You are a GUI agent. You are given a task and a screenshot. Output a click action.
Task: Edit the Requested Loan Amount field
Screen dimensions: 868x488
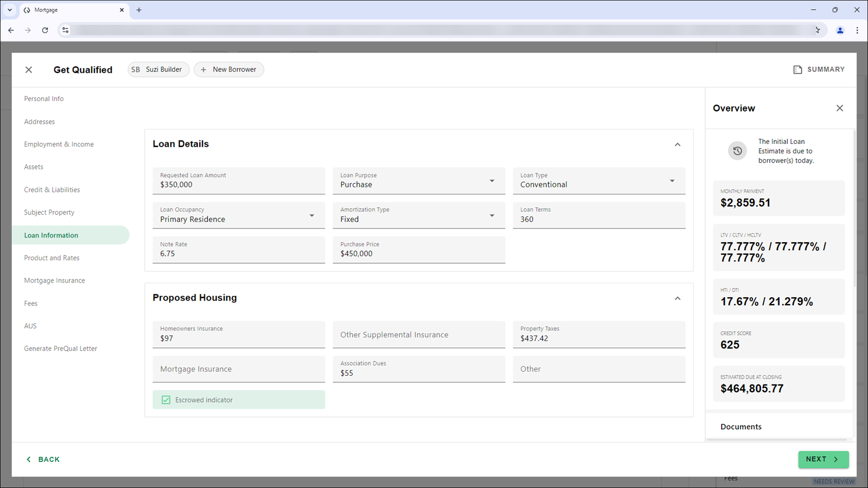point(238,181)
